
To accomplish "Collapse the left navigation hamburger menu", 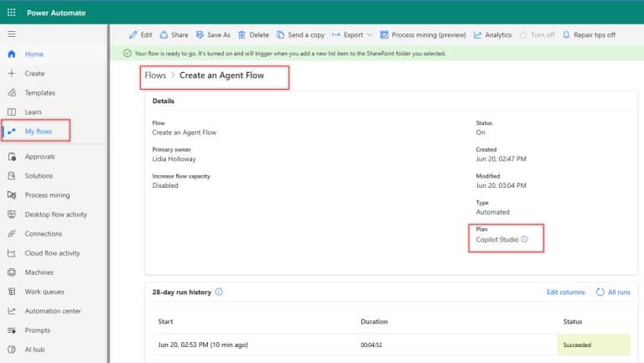I will pos(12,34).
